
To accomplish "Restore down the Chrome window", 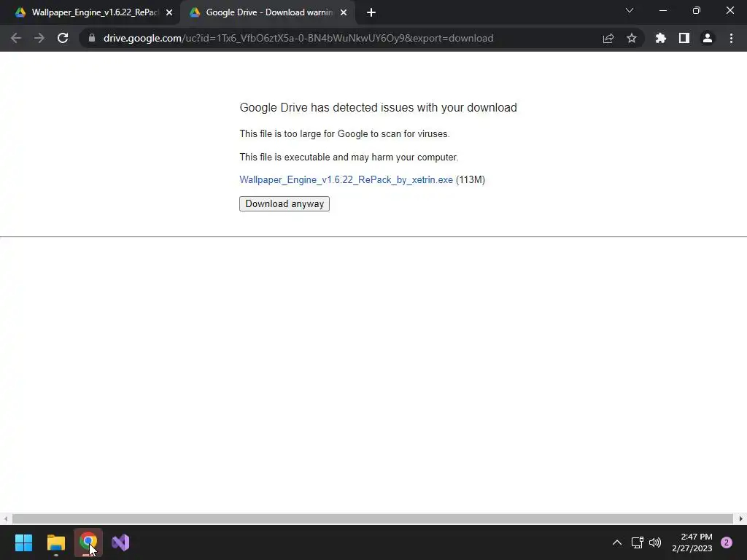I will pos(697,10).
